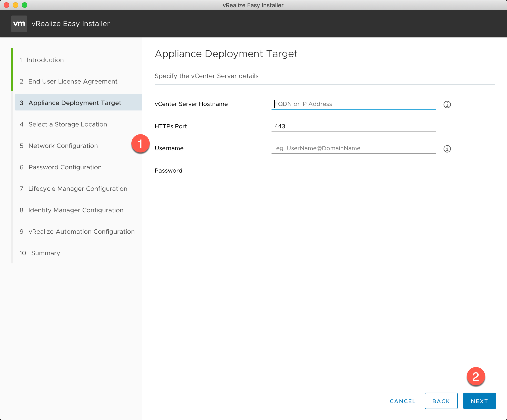Click the HTTPs Port label
Viewport: 507px width, 420px height.
[x=171, y=126]
